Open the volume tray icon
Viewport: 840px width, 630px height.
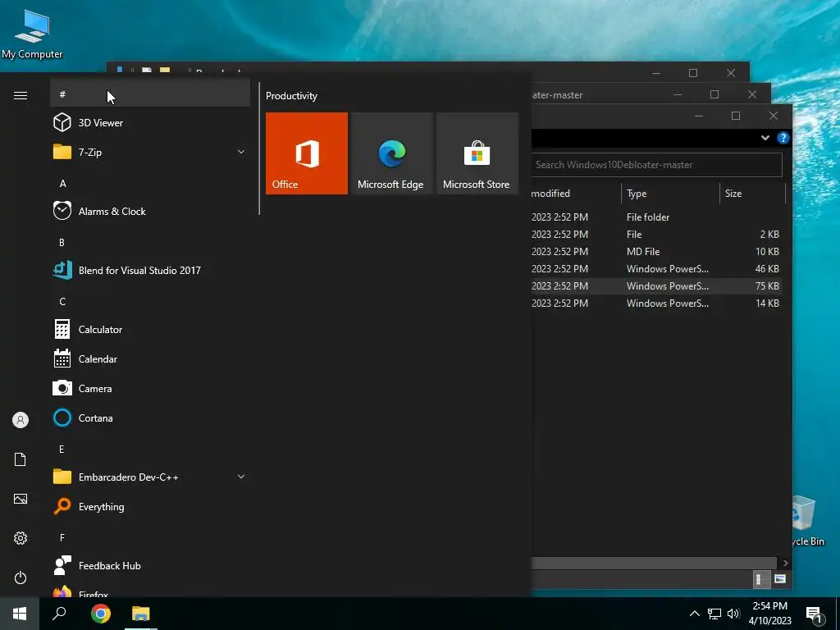coord(733,614)
